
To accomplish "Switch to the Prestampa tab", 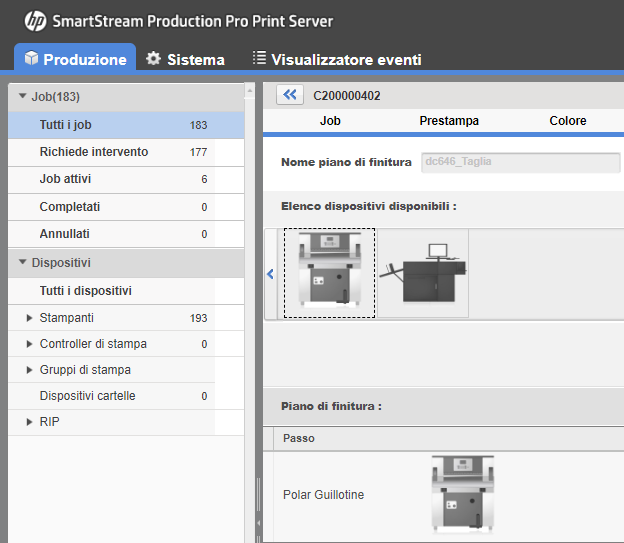I will click(x=449, y=121).
